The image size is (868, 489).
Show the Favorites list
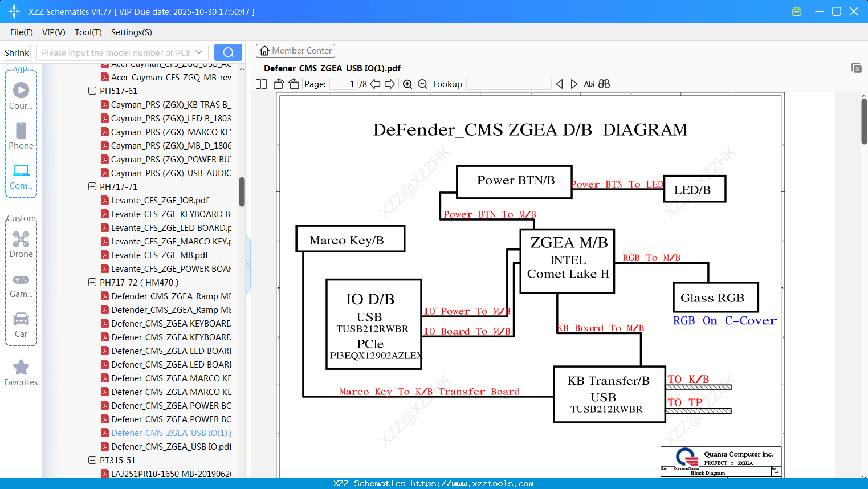(21, 373)
